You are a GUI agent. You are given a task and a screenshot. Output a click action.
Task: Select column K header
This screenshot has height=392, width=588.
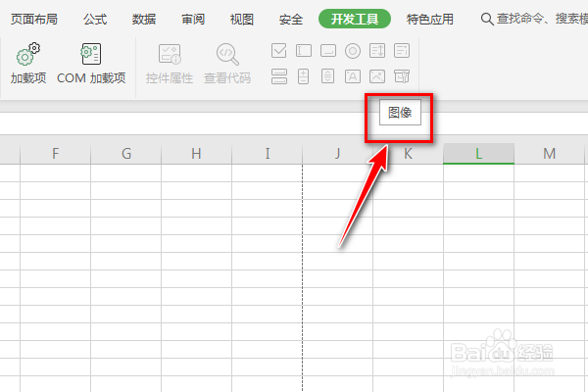(408, 154)
